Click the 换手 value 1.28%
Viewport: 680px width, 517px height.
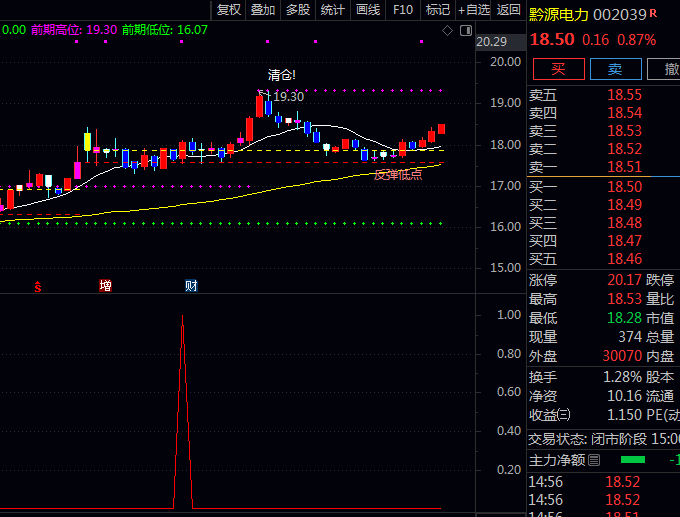tap(622, 377)
